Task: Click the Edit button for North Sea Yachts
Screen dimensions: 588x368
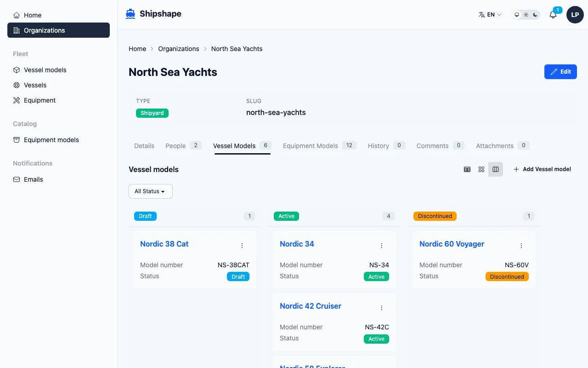Action: [560, 72]
